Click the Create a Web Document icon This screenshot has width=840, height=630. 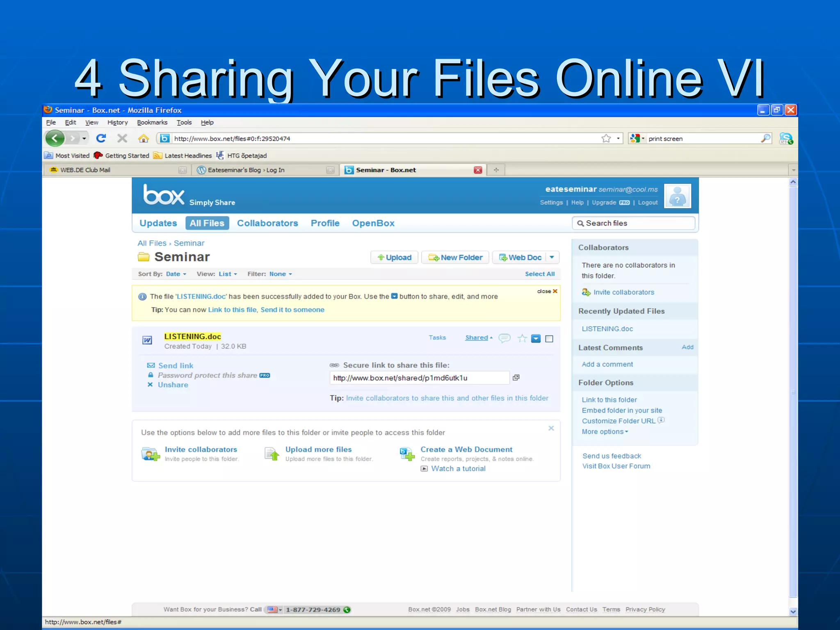point(407,454)
